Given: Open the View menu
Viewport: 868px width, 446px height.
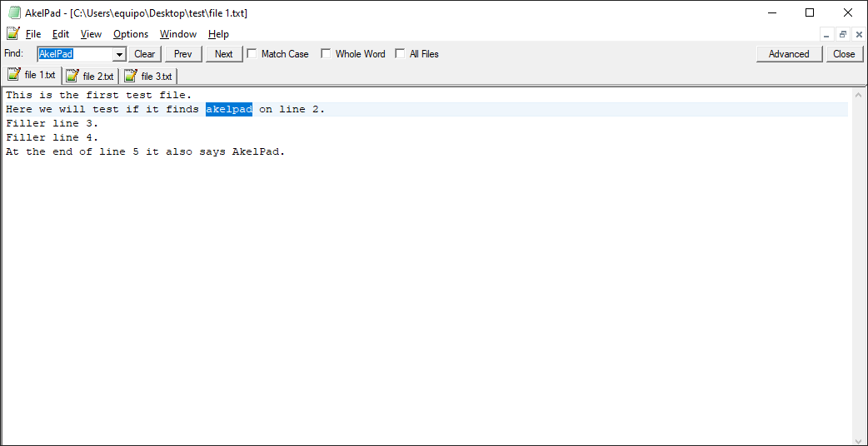Looking at the screenshot, I should [91, 34].
